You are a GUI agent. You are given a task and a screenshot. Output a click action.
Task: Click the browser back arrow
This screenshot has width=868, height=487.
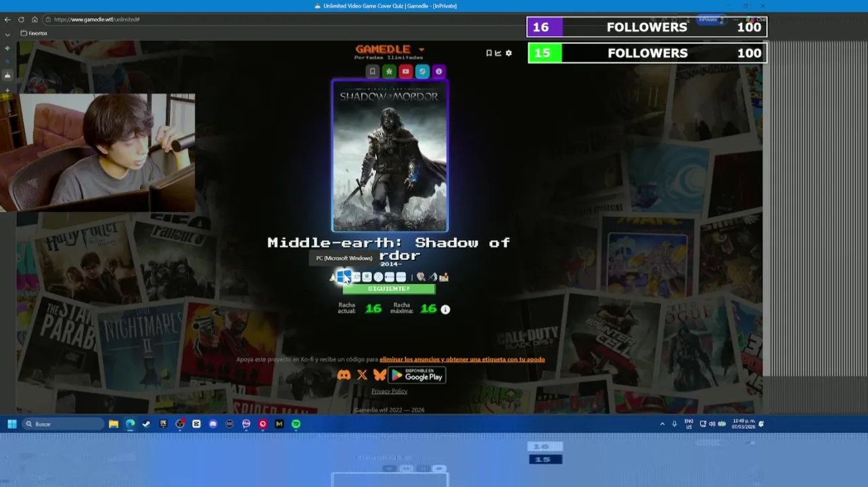point(7,20)
